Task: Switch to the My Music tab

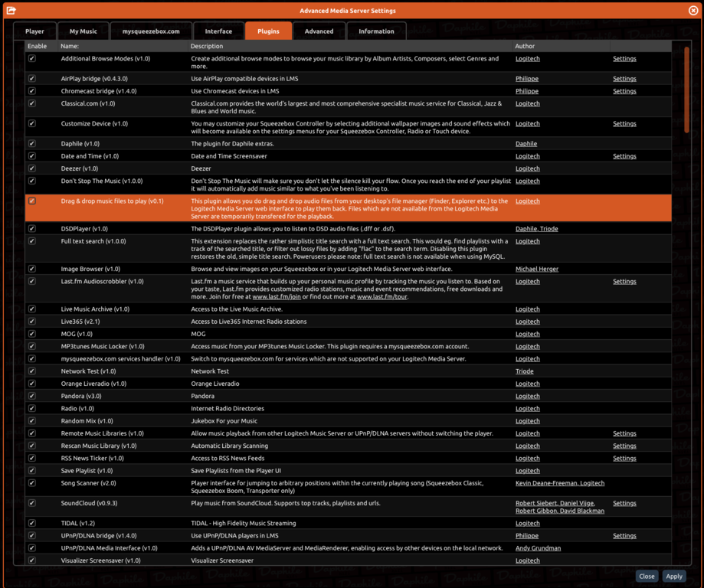Action: coord(83,31)
